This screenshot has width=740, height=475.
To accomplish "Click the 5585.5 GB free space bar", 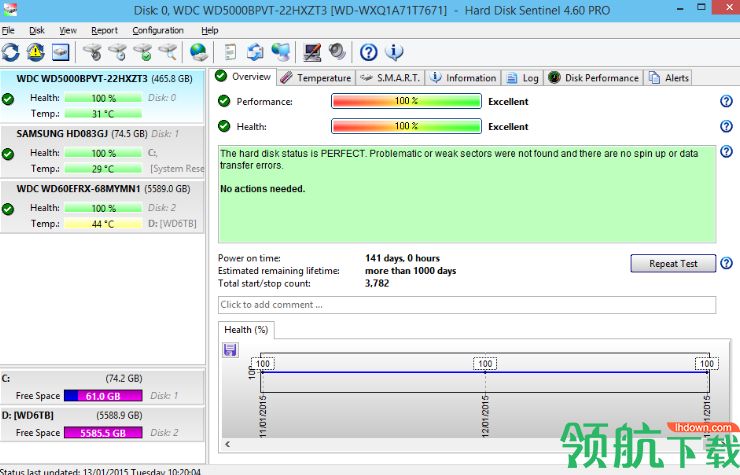I will point(103,433).
